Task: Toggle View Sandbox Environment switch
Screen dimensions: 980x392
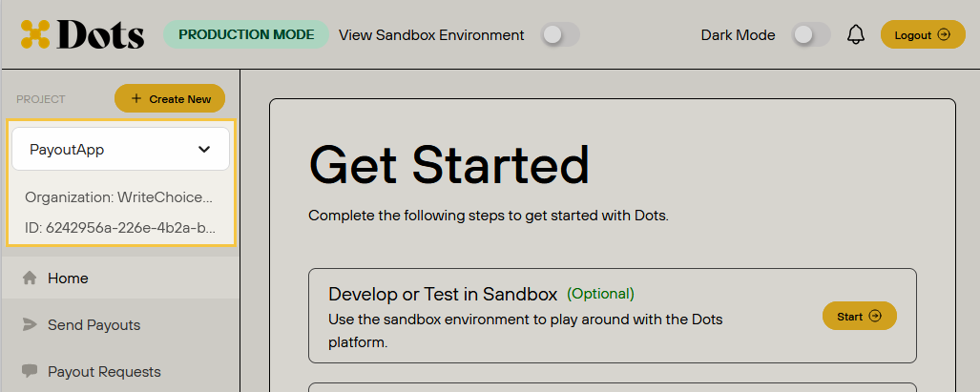Action: point(559,35)
